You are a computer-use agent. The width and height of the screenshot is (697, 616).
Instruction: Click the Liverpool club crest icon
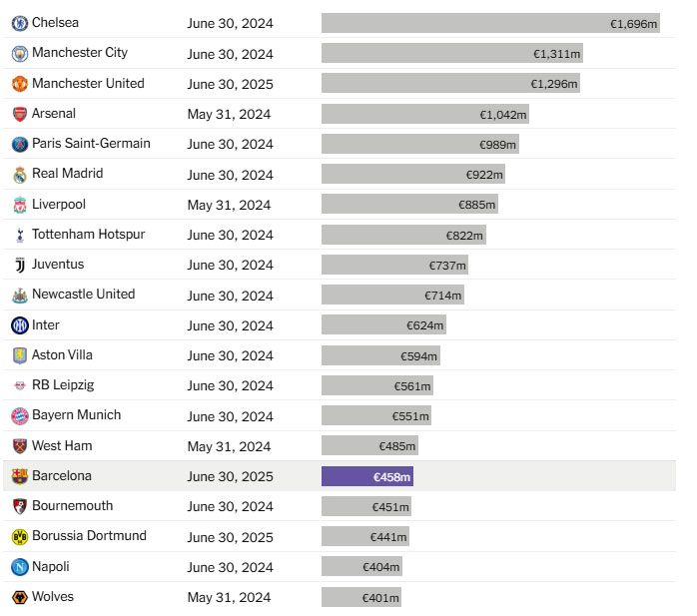(20, 205)
